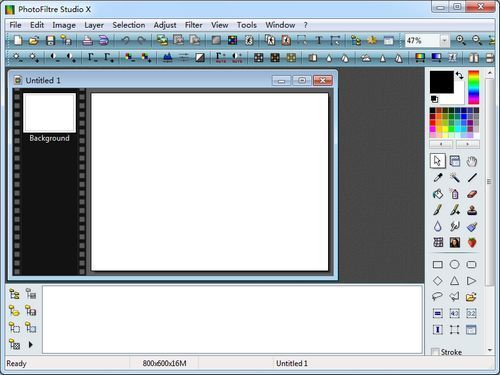Screen dimensions: 500x375
Task: Select the Pointer selection tool
Action: (438, 161)
